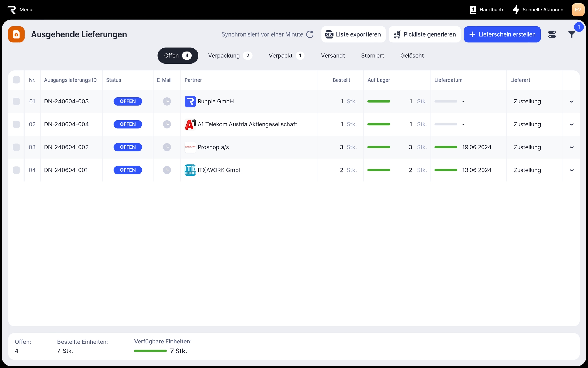Click the sync refresh icon
This screenshot has width=588, height=368.
[310, 34]
